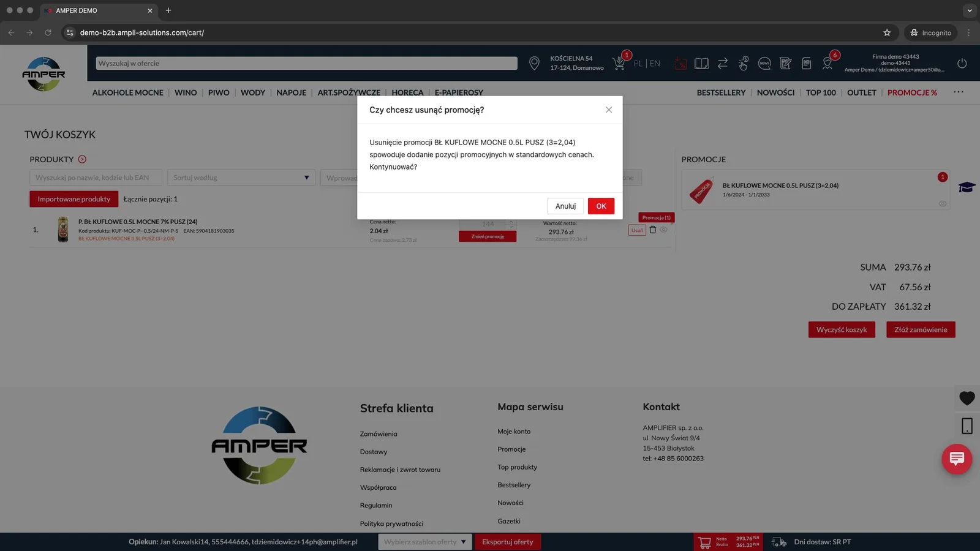
Task: Click 'Eksportuj oferty' button
Action: (508, 542)
